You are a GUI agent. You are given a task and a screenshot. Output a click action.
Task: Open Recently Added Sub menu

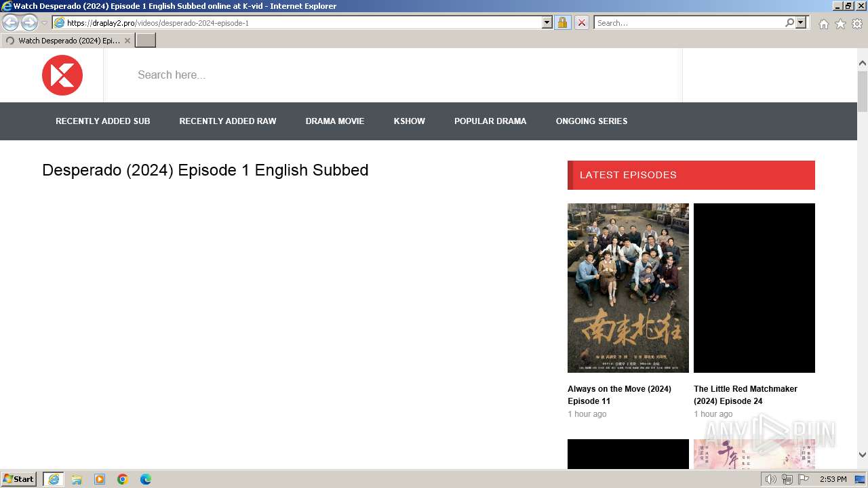[103, 121]
